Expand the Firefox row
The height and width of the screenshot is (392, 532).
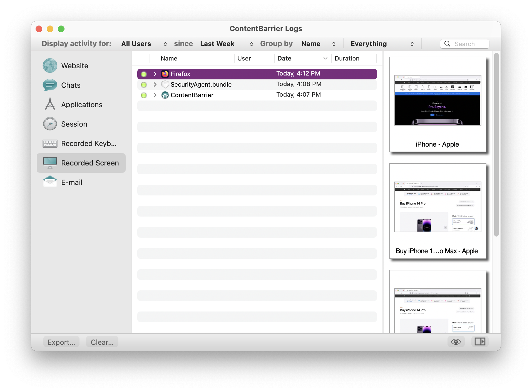(155, 74)
